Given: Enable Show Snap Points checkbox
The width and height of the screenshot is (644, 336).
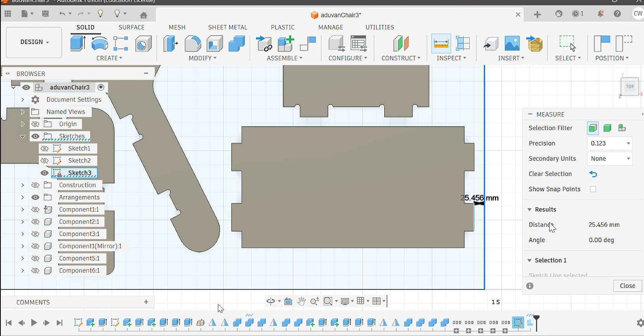Looking at the screenshot, I should 593,189.
